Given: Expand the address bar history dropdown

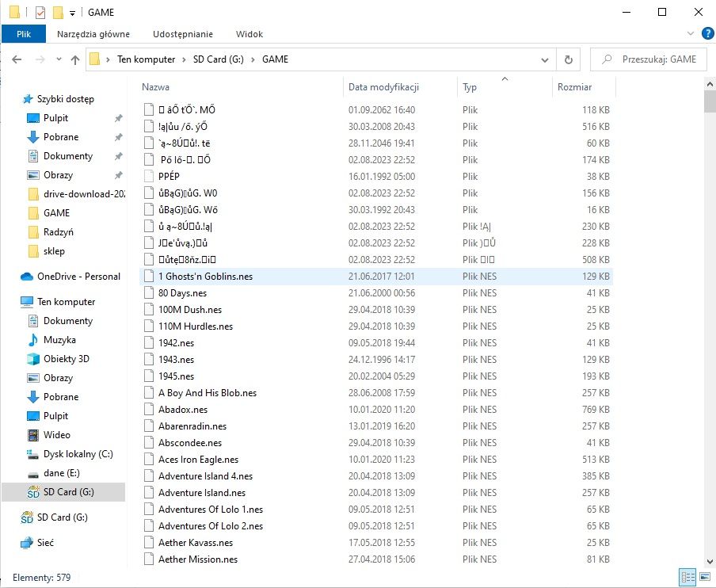Looking at the screenshot, I should point(545,59).
